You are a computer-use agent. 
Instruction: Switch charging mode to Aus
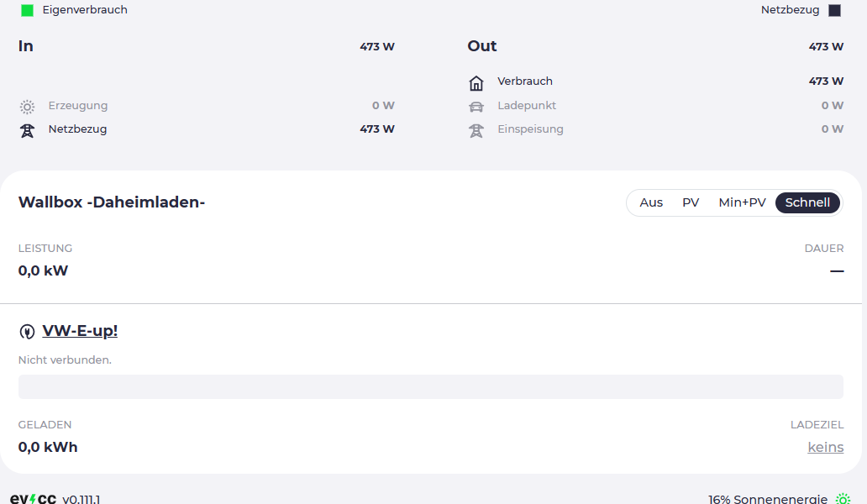pyautogui.click(x=651, y=202)
